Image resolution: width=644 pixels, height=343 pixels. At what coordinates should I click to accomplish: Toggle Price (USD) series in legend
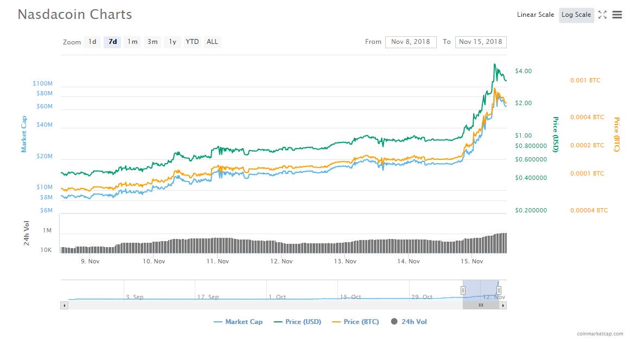[297, 322]
